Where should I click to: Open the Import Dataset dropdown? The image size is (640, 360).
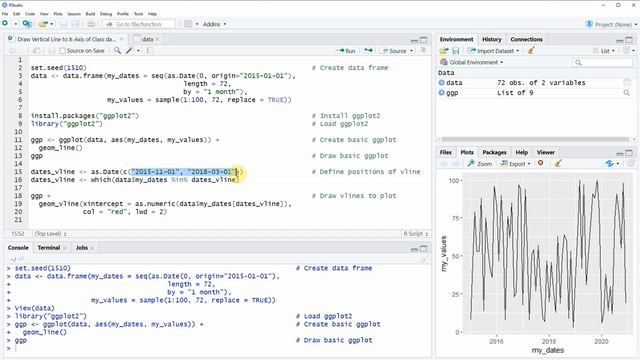coord(518,51)
